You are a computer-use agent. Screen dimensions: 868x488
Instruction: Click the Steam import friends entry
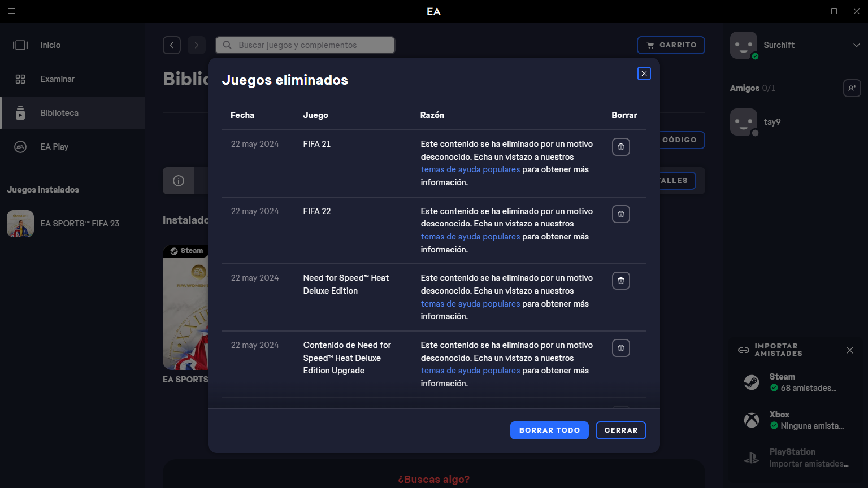(x=796, y=382)
